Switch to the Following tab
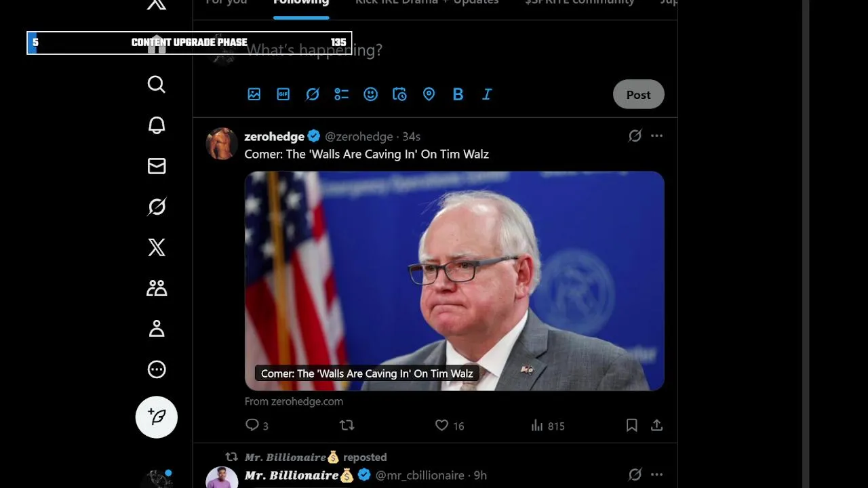This screenshot has height=488, width=868. pos(301,3)
